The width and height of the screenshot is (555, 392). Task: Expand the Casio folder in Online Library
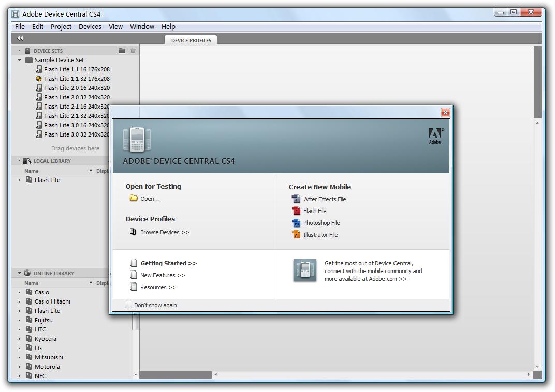click(20, 292)
